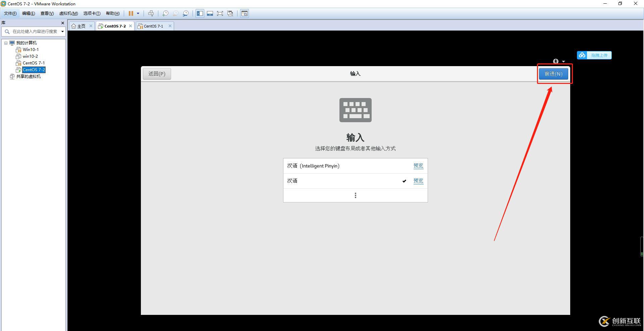Open the 帮助(H) menu
The image size is (644, 331).
click(x=113, y=13)
